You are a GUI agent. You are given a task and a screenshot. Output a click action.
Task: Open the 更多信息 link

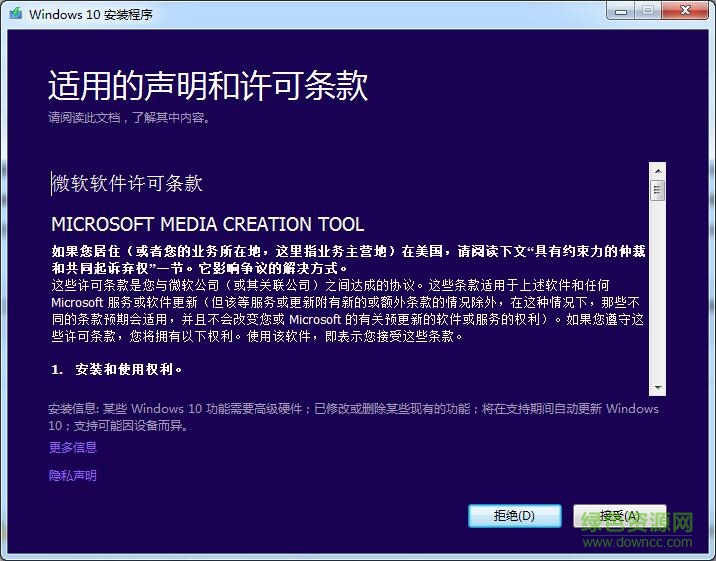click(x=73, y=447)
